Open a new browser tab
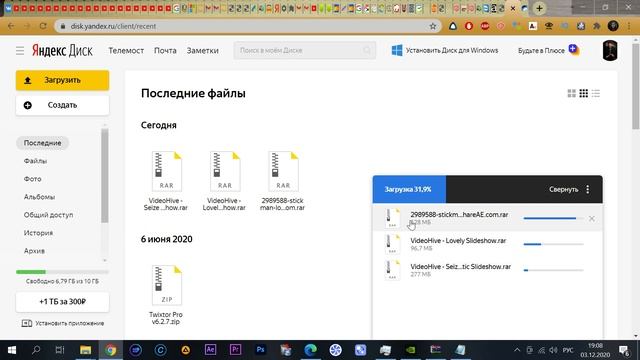Viewport: 640px width, 360px height. tap(539, 8)
